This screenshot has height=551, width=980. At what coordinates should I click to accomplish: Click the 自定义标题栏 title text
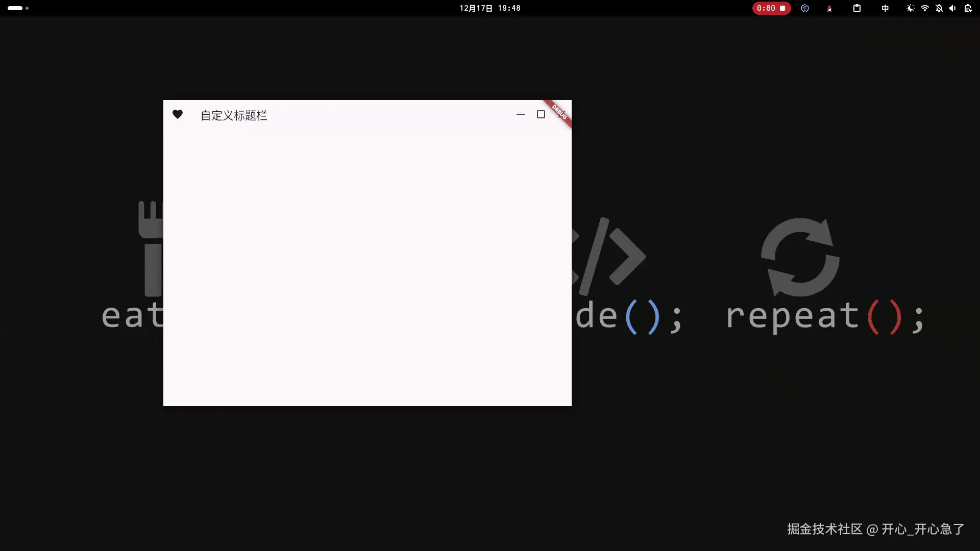click(234, 116)
